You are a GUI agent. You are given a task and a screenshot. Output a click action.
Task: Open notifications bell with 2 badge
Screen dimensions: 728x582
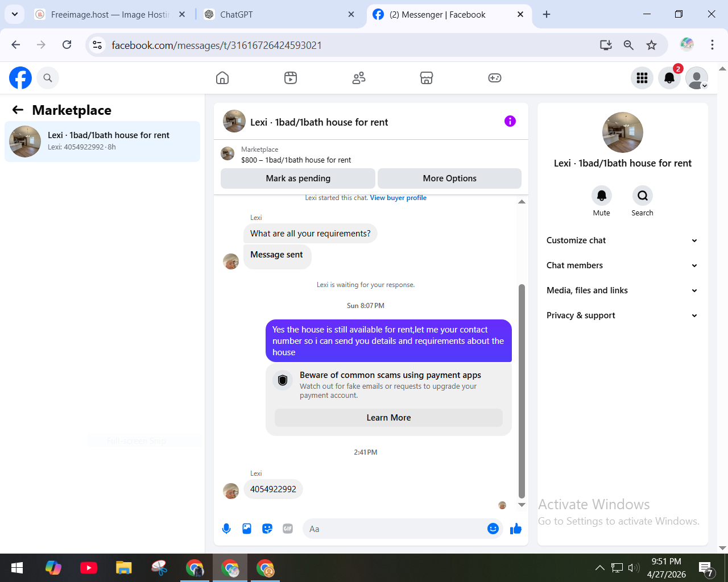point(669,78)
